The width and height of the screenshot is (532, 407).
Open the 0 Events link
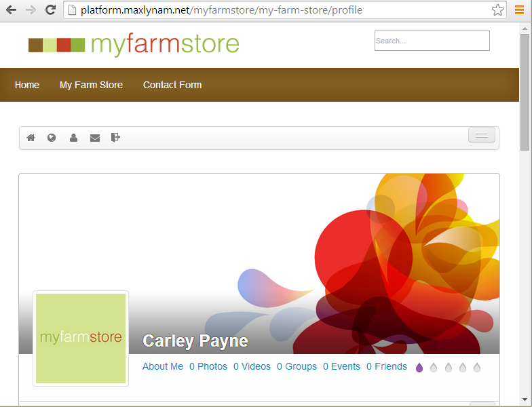(x=342, y=366)
